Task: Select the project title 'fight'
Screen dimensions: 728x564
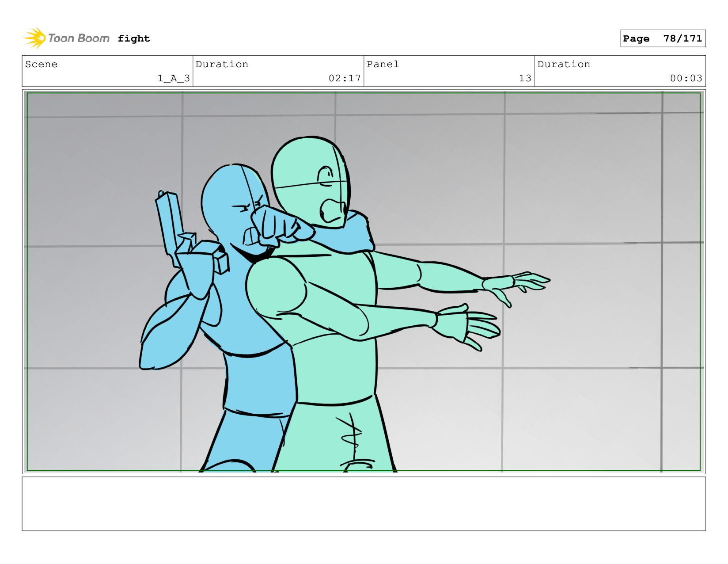Action: pyautogui.click(x=134, y=38)
